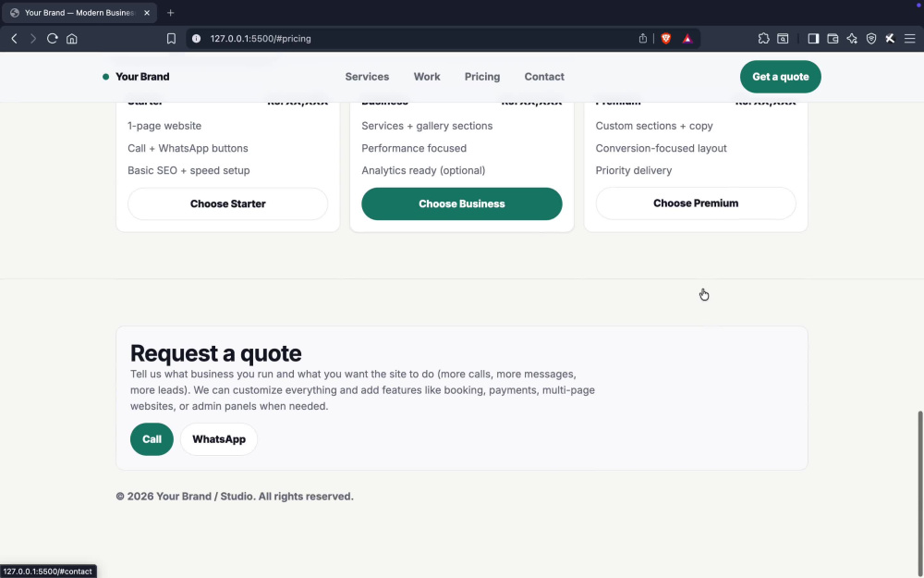924x578 pixels.
Task: Click the Choose Premium button
Action: point(696,203)
